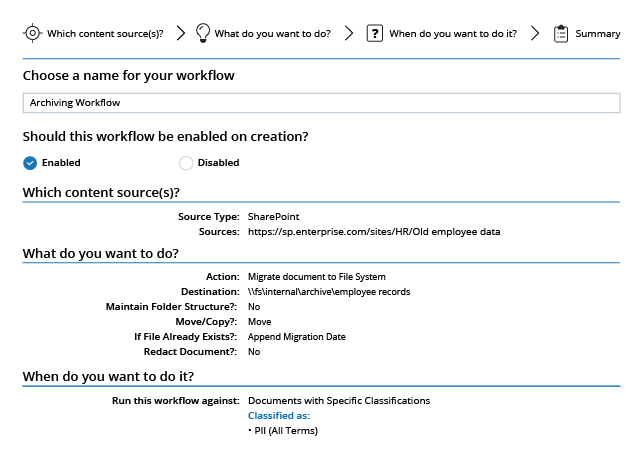Click chevron before the Summary step
The width and height of the screenshot is (640, 450).
(x=535, y=33)
